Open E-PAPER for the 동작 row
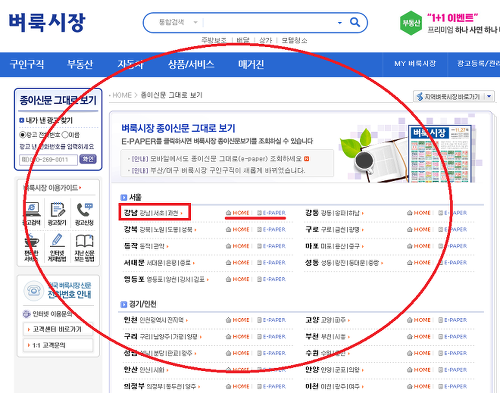Image resolution: width=500 pixels, height=393 pixels. click(x=271, y=246)
